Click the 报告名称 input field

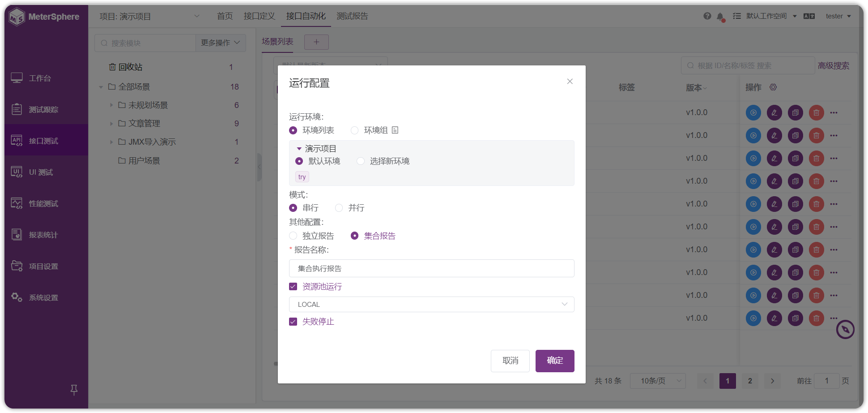pyautogui.click(x=432, y=269)
